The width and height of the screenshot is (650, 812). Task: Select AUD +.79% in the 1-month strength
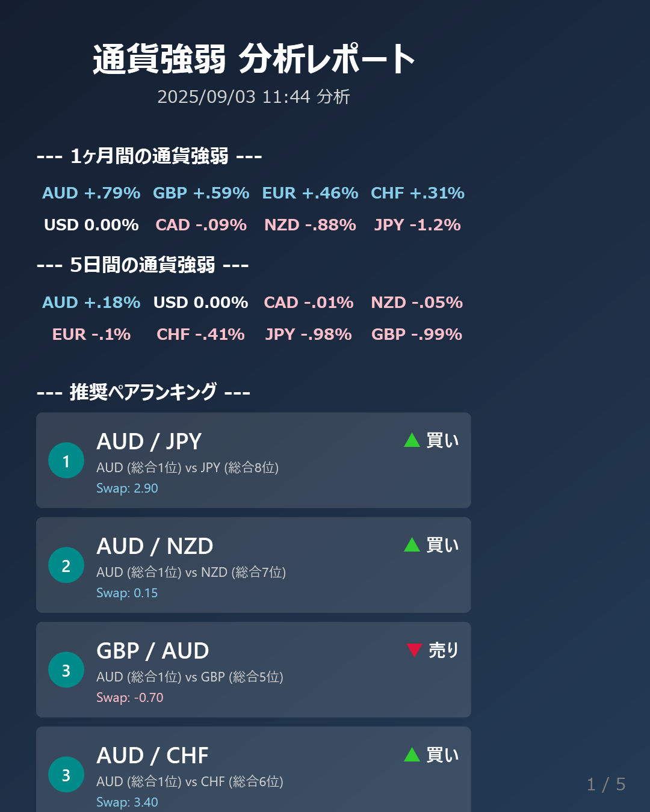tap(91, 193)
